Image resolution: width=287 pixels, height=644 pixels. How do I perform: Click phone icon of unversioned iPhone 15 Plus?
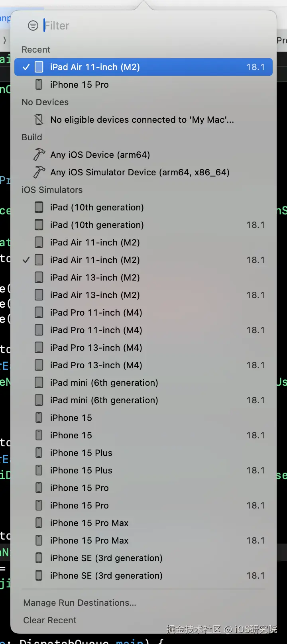pyautogui.click(x=39, y=453)
